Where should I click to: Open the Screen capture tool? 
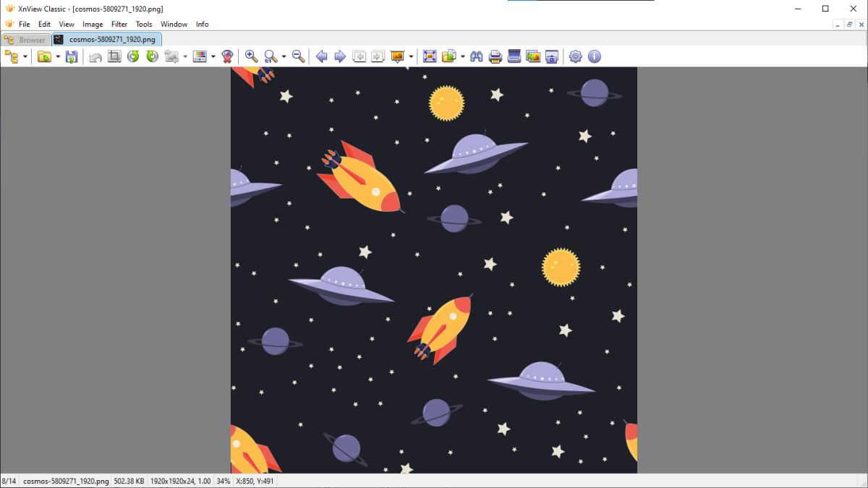click(551, 56)
